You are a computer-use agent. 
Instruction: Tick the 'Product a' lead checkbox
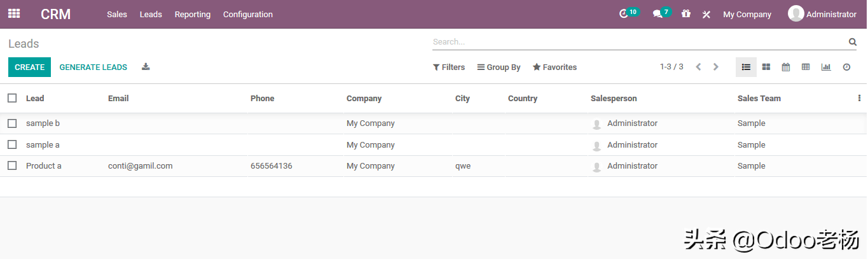[12, 165]
